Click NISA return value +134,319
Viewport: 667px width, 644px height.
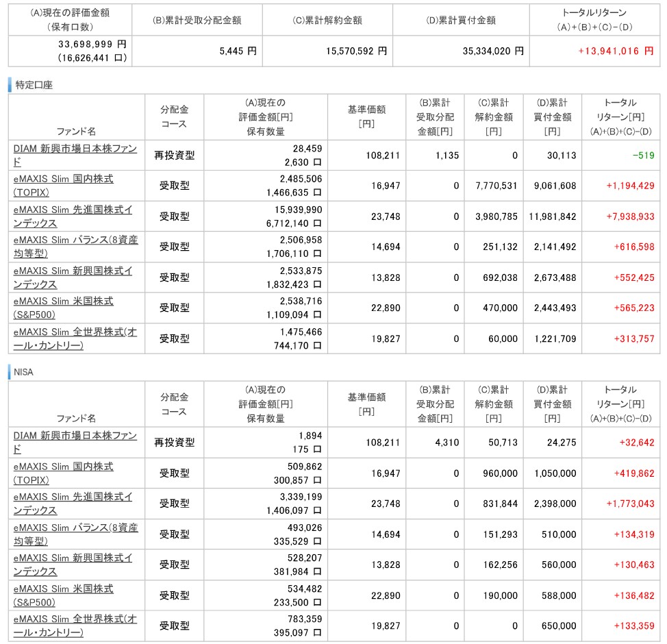(634, 534)
